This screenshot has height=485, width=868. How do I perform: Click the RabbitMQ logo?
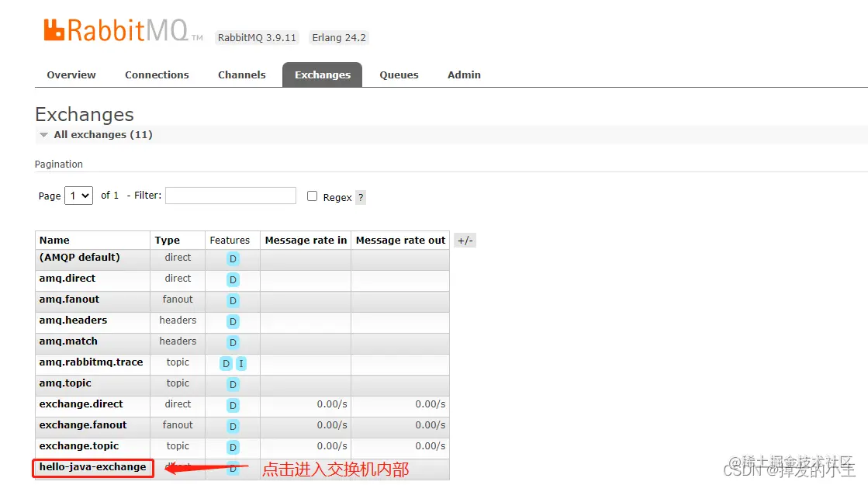[x=123, y=30]
